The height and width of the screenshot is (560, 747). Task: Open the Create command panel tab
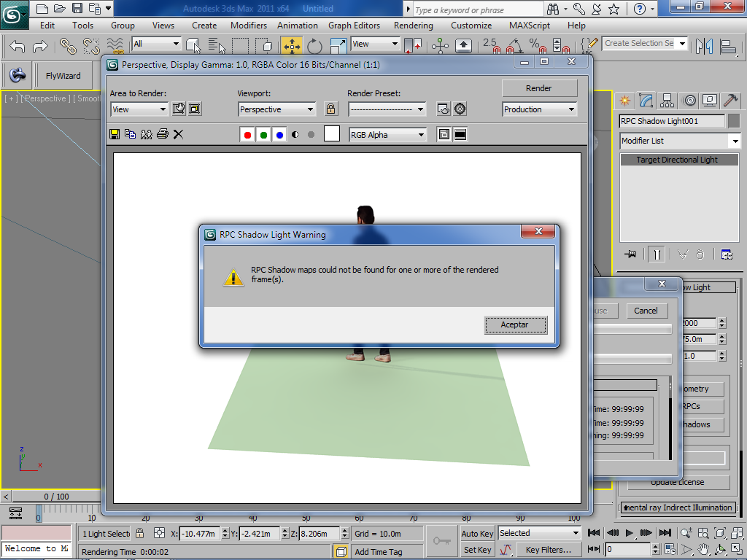(x=624, y=101)
